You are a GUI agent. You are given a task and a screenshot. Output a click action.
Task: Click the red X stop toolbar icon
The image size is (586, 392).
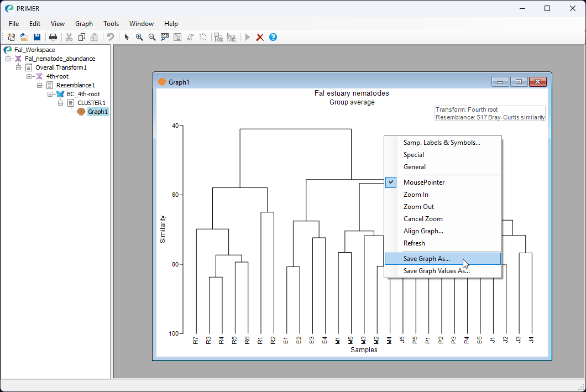[260, 37]
